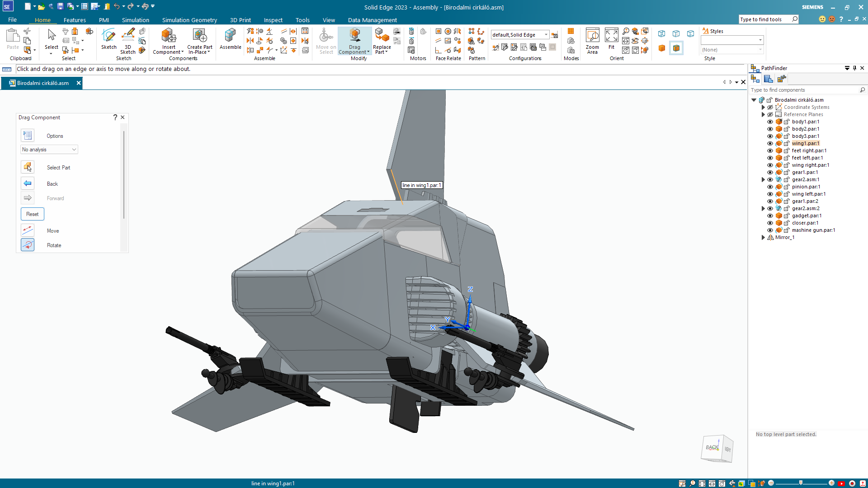Open the File menu
The image size is (868, 488).
point(12,20)
